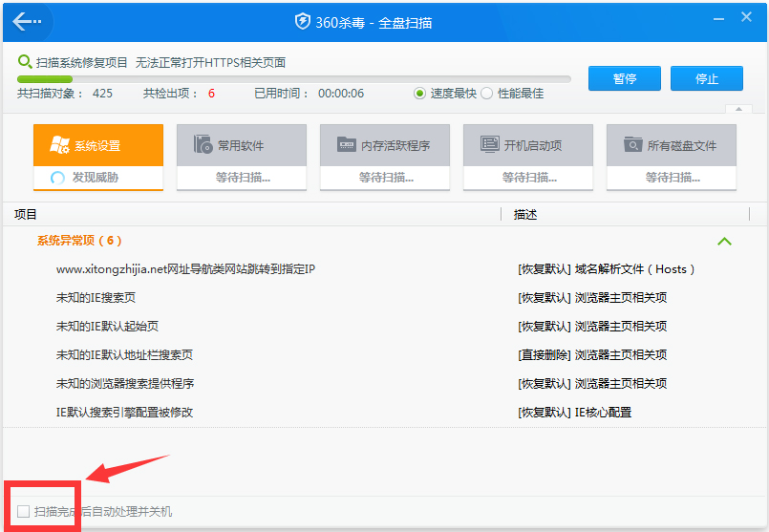The image size is (769, 532).
Task: Click the 开机启动项 startup list icon
Action: (x=489, y=145)
